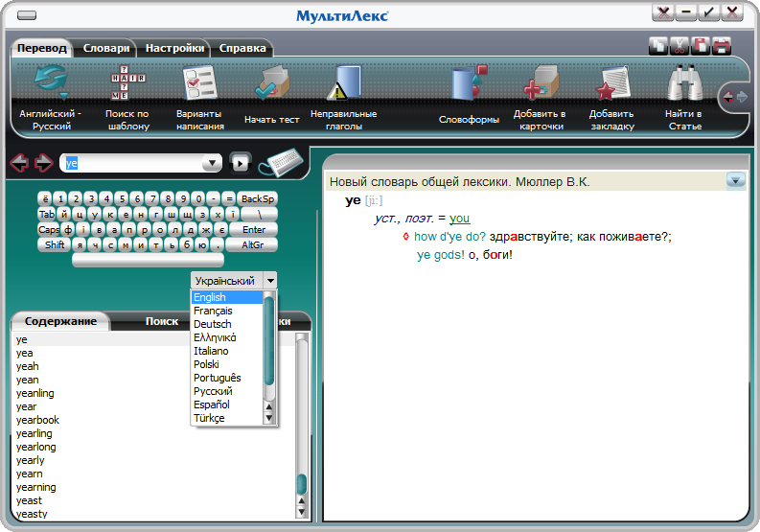Open Неправильные глаголы icon
Screen dimensions: 760x532
click(x=344, y=82)
